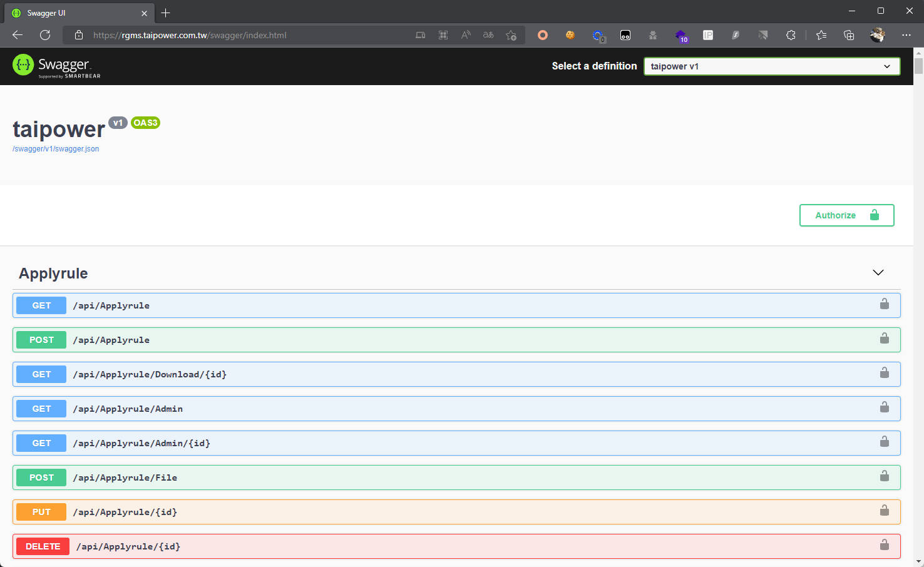Open a new browser tab
Screen dimensions: 924x567
tap(165, 13)
